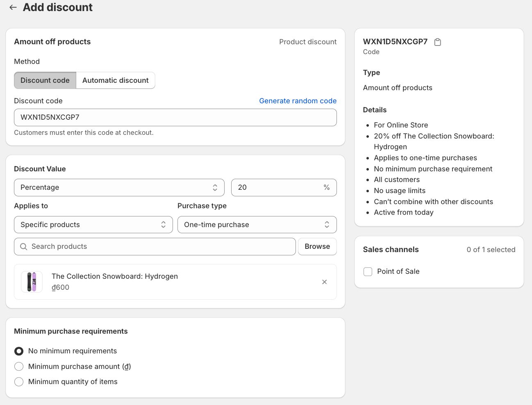Click Generate random code link

(x=298, y=101)
